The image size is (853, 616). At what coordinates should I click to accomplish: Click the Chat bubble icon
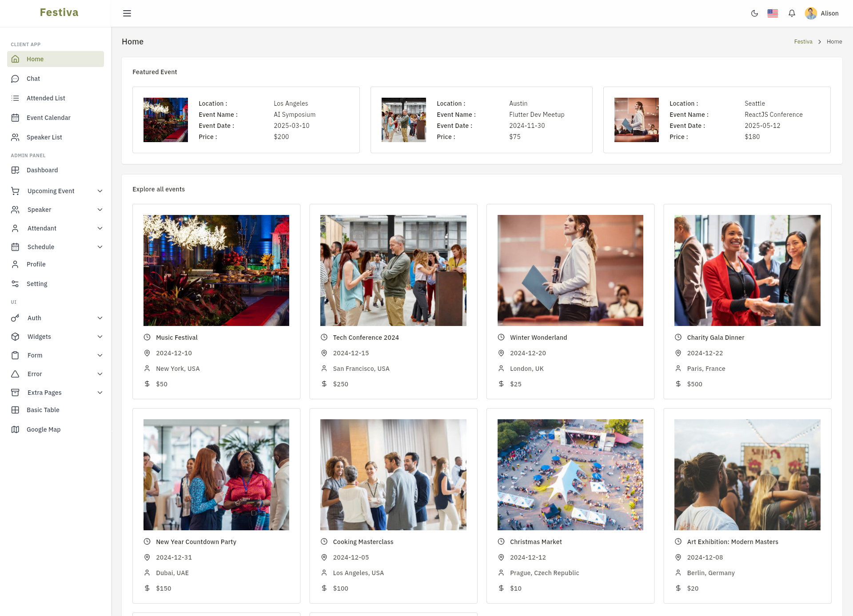15,79
